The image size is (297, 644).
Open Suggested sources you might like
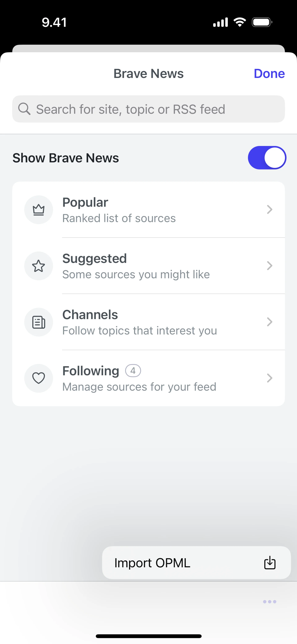pos(148,266)
